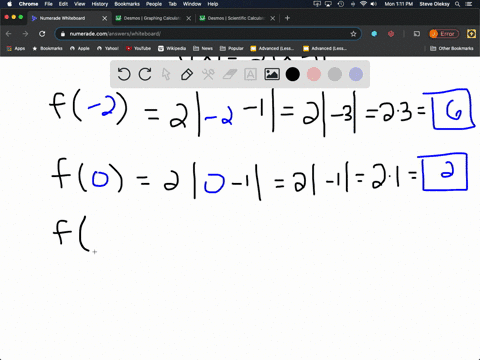The width and height of the screenshot is (480, 360).
Task: Click the Mon 1:11 PM clock
Action: (x=399, y=4)
